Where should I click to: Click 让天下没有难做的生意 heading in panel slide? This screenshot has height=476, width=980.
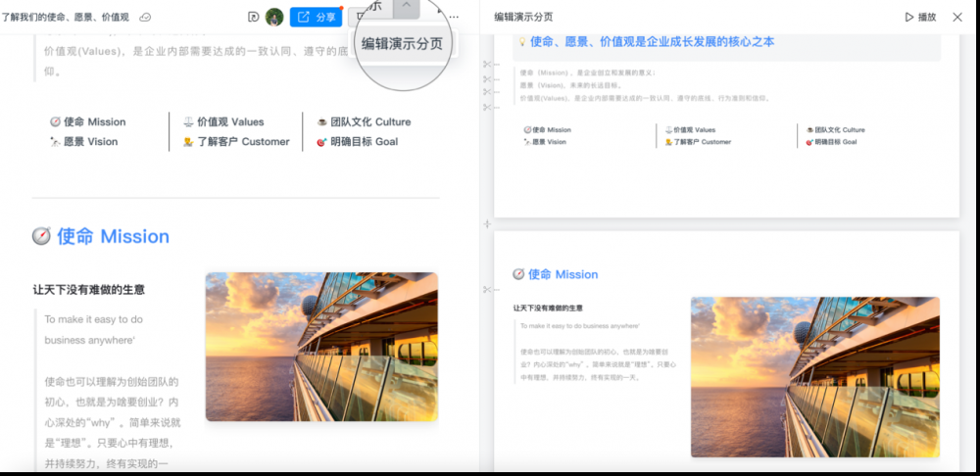[x=548, y=308]
